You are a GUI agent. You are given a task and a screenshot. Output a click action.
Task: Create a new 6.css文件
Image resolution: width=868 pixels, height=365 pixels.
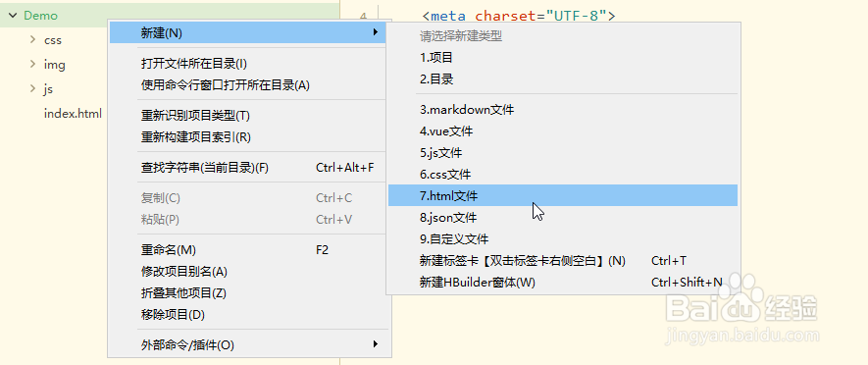coord(563,175)
